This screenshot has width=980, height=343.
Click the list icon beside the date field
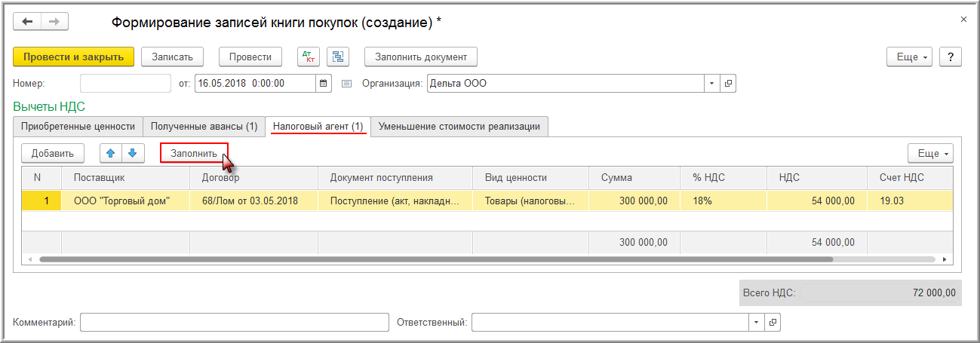347,84
